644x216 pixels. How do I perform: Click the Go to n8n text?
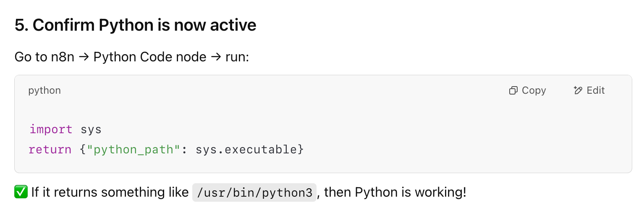click(45, 57)
